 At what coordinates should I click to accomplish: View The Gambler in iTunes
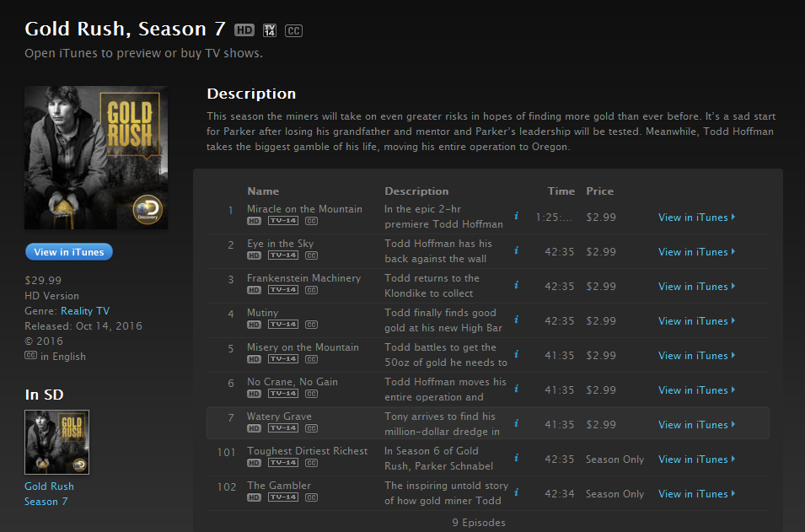(x=696, y=493)
